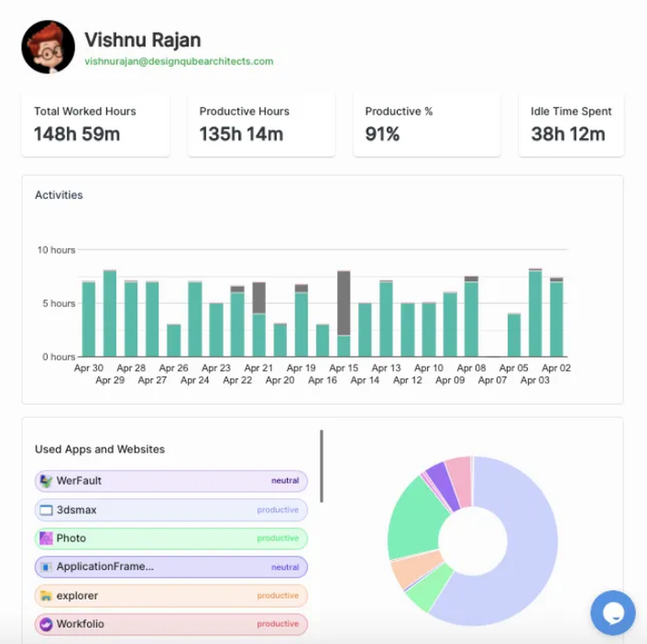The height and width of the screenshot is (644, 647).
Task: Select the Productive Hours stat card
Action: pyautogui.click(x=261, y=124)
